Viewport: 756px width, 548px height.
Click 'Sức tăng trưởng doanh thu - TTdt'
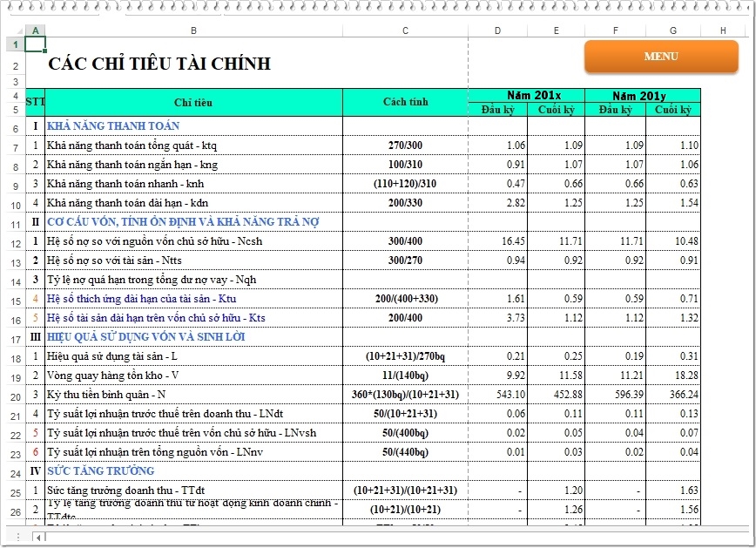tap(125, 490)
